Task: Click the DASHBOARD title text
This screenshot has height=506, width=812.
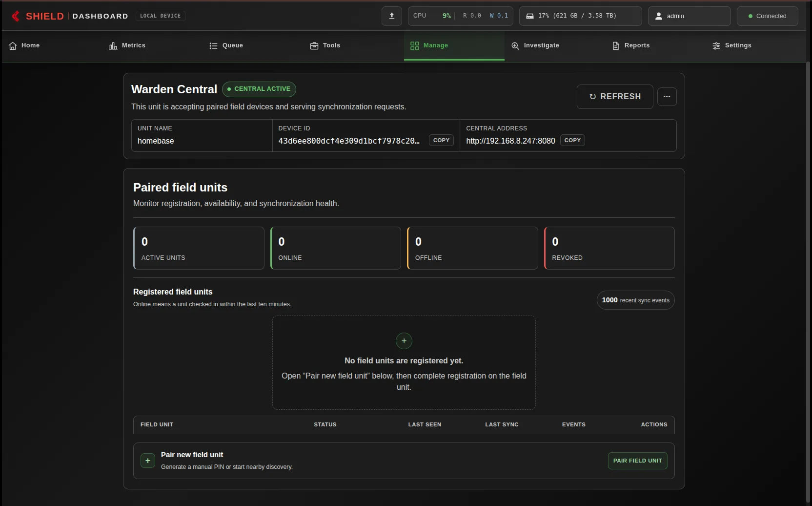Action: pyautogui.click(x=100, y=16)
